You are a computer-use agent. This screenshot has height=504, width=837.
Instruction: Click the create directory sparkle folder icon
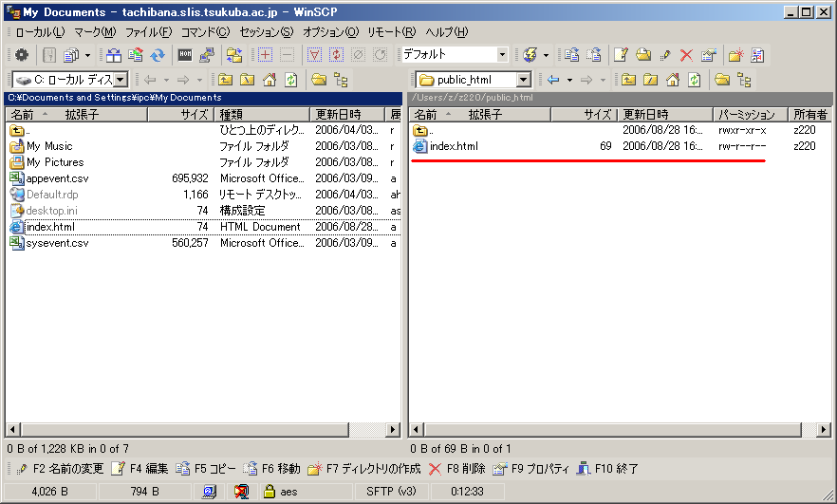[735, 54]
